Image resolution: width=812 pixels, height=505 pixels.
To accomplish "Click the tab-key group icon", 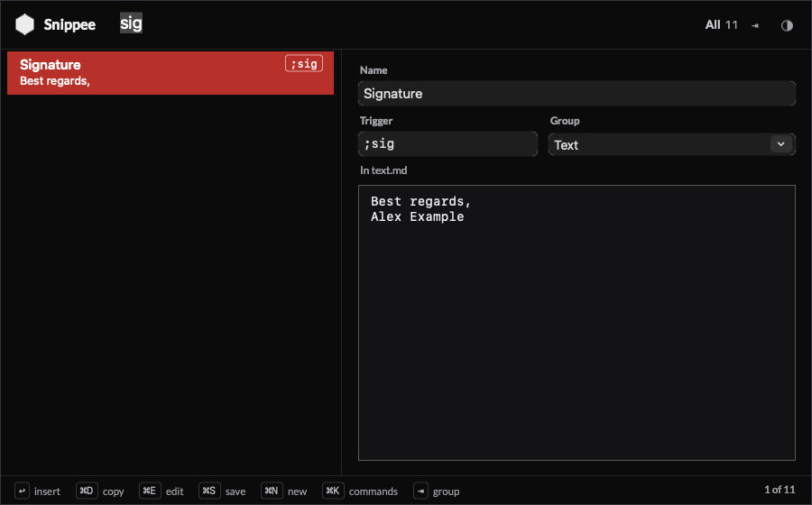I will 421,491.
